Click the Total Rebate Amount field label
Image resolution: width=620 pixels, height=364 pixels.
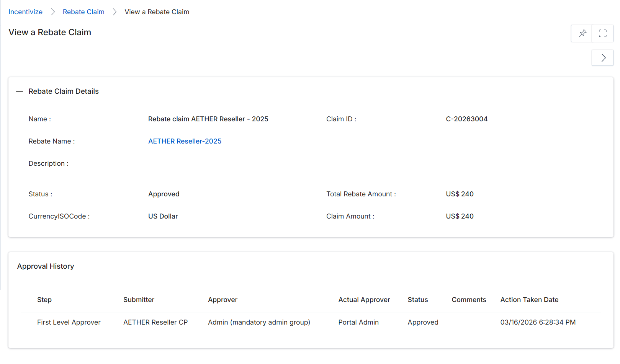pos(361,194)
